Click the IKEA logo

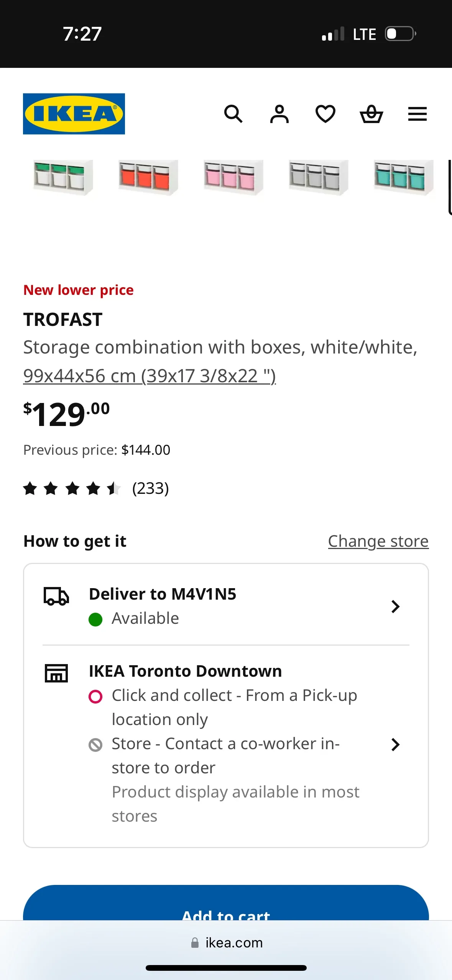(74, 113)
